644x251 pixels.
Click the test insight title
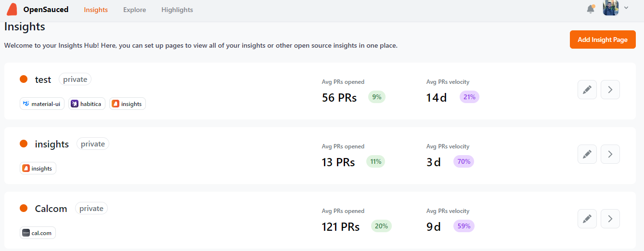point(43,79)
